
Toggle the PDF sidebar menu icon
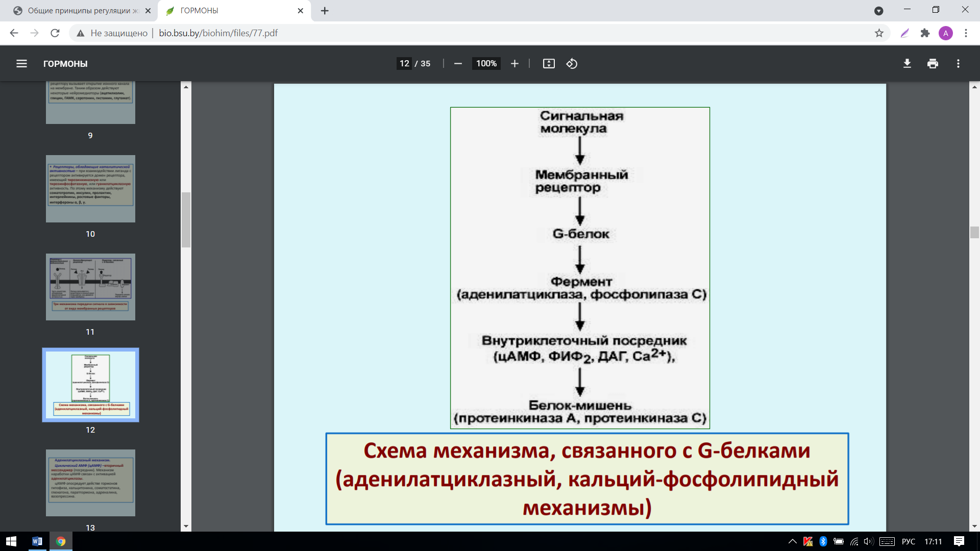click(21, 64)
